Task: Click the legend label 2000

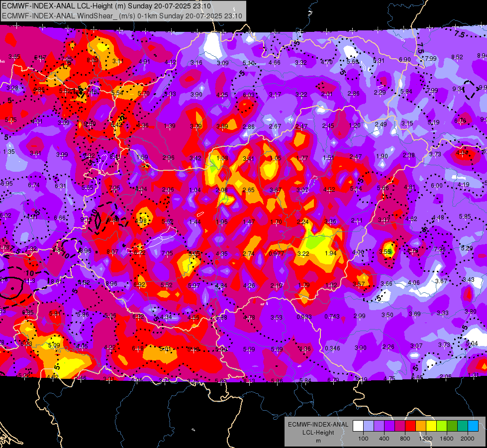Action: click(x=468, y=439)
